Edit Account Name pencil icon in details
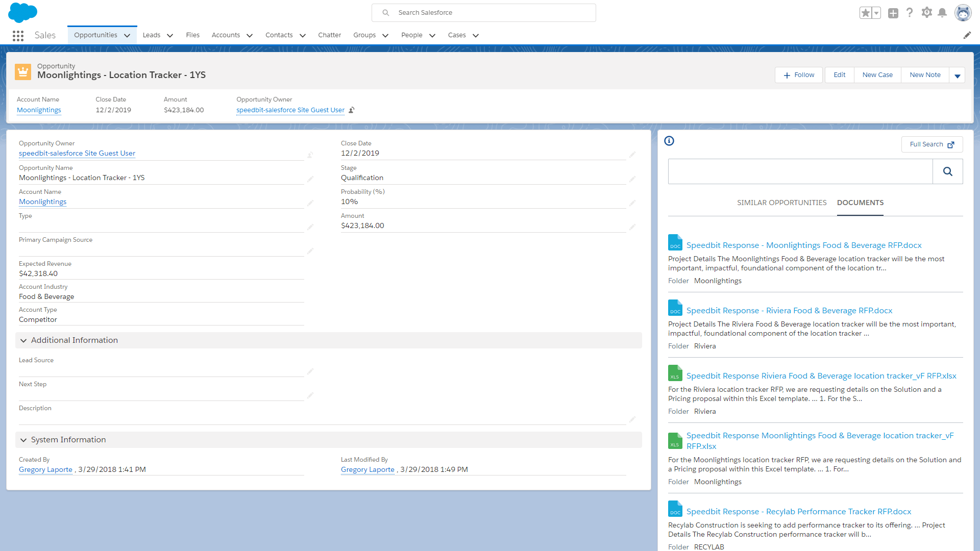 (310, 203)
